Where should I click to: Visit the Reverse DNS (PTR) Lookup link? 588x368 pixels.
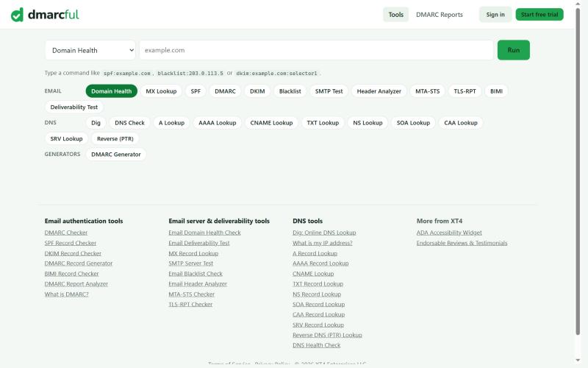point(327,335)
